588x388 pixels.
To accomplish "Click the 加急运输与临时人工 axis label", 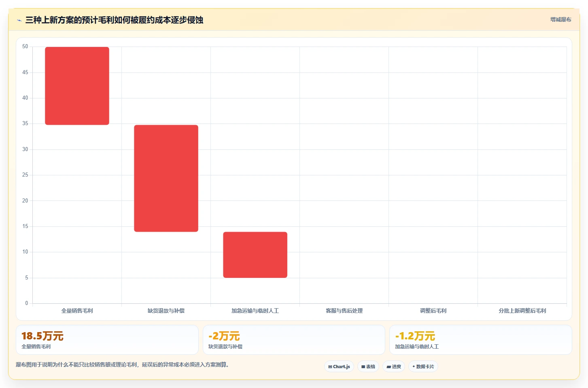I will click(x=255, y=311).
